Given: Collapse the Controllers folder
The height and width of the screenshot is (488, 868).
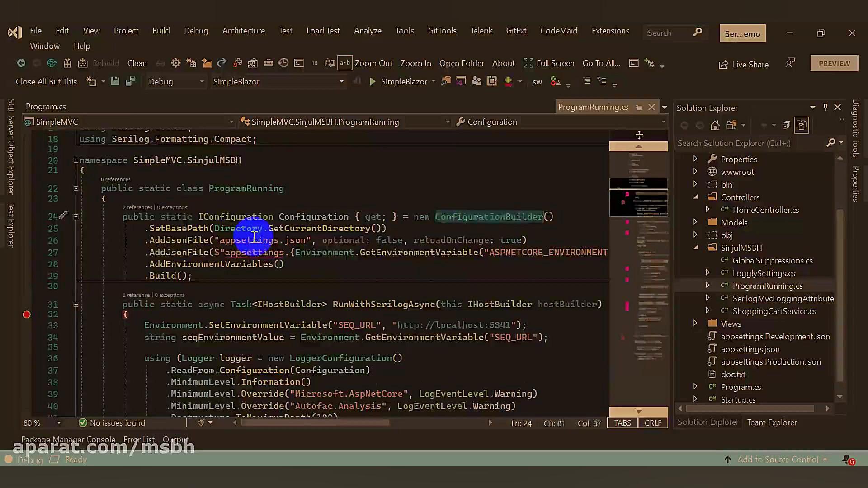Looking at the screenshot, I should point(696,197).
